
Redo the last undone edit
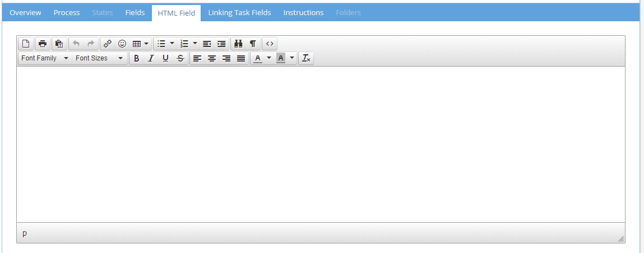91,44
